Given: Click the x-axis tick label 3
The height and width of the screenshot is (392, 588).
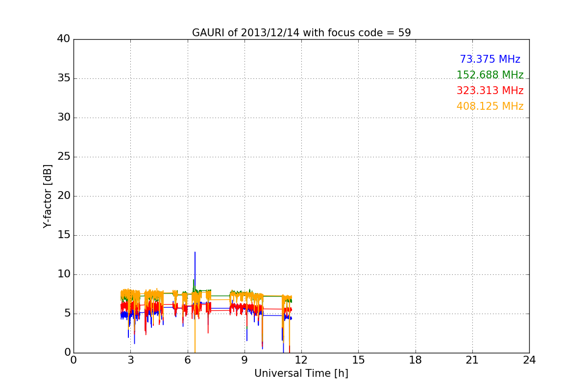Looking at the screenshot, I should [x=130, y=360].
